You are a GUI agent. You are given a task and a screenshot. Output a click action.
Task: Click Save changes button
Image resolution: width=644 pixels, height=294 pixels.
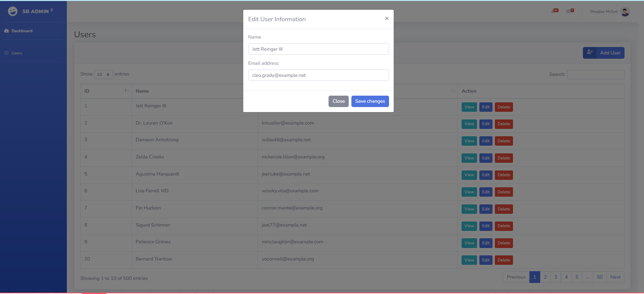[x=370, y=101]
